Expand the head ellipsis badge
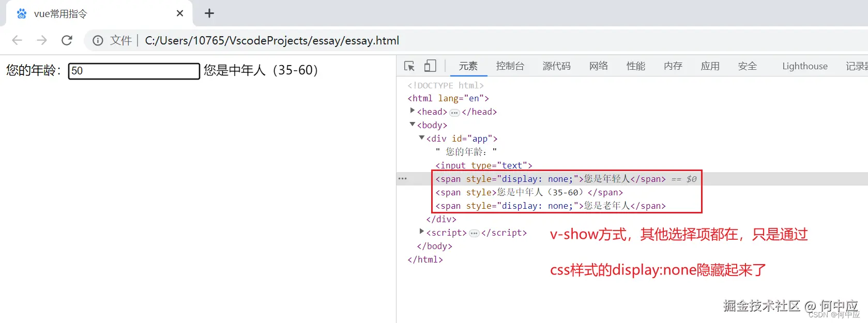 [x=454, y=112]
